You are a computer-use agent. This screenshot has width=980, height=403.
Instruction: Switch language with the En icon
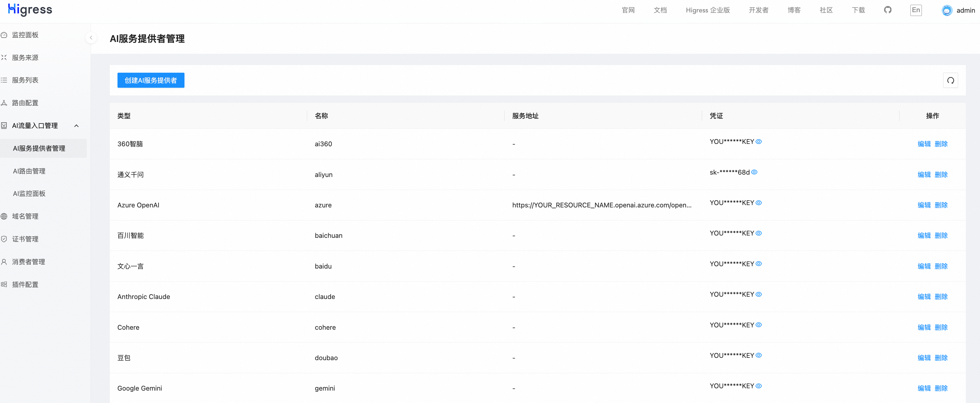click(x=916, y=10)
